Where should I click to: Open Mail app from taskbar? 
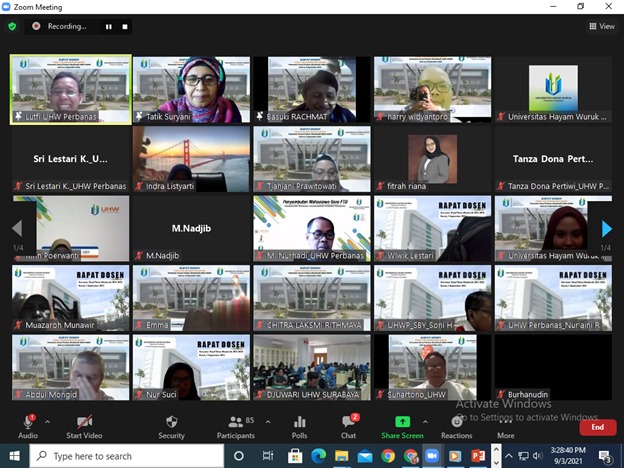click(x=365, y=456)
